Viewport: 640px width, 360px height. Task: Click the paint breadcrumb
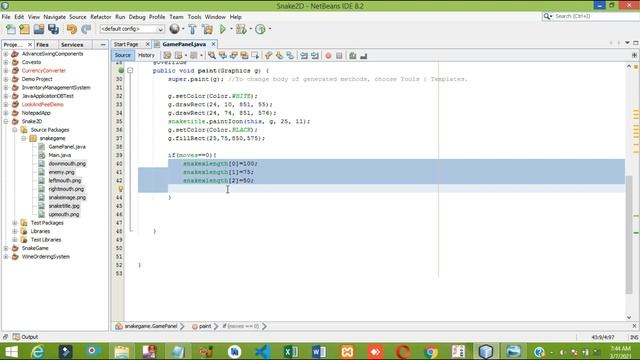[205, 326]
